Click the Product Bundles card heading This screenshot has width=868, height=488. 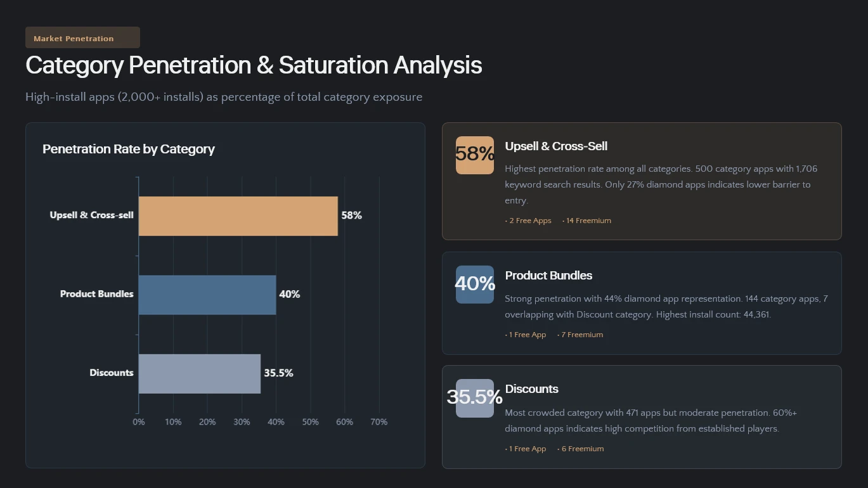pyautogui.click(x=548, y=276)
